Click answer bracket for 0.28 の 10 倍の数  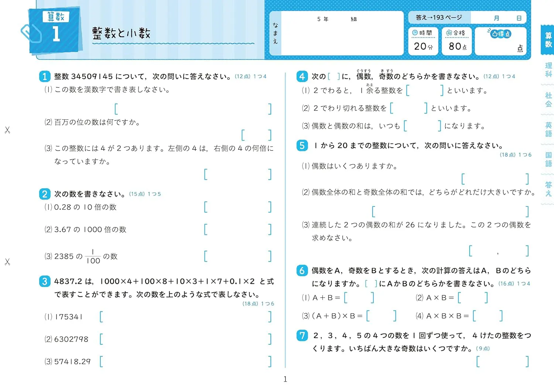(238, 207)
